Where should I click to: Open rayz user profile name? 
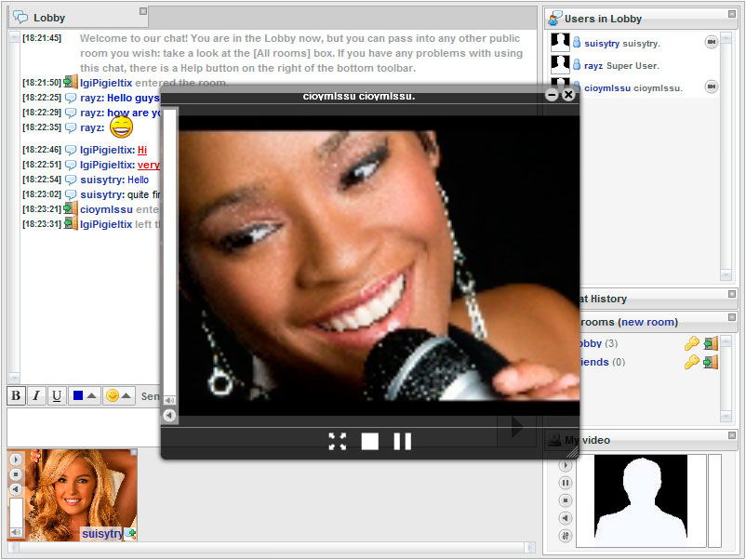[x=593, y=66]
